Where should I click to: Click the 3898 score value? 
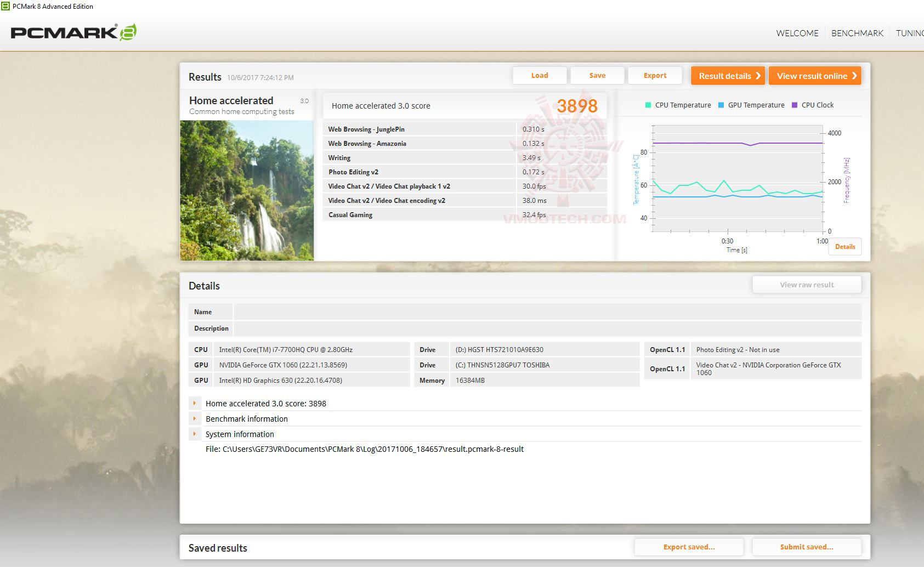577,106
